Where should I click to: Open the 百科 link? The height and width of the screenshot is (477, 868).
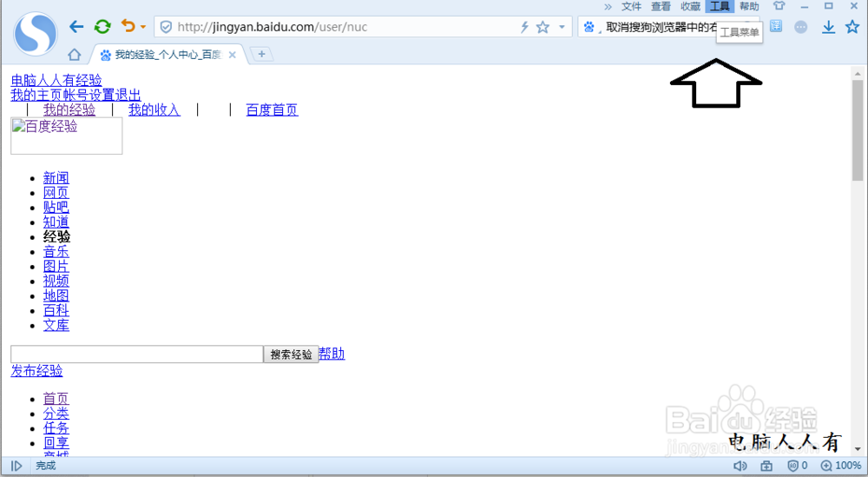(x=56, y=310)
